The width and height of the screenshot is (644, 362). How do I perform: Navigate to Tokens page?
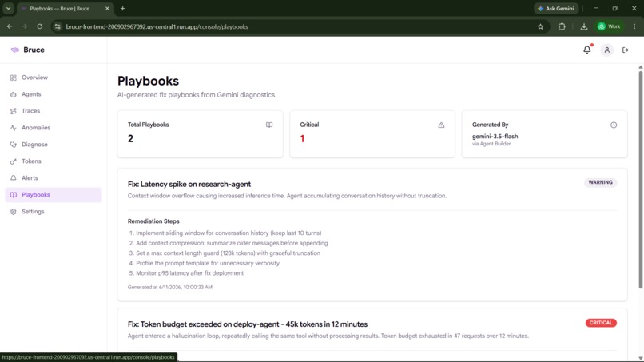[54, 161]
